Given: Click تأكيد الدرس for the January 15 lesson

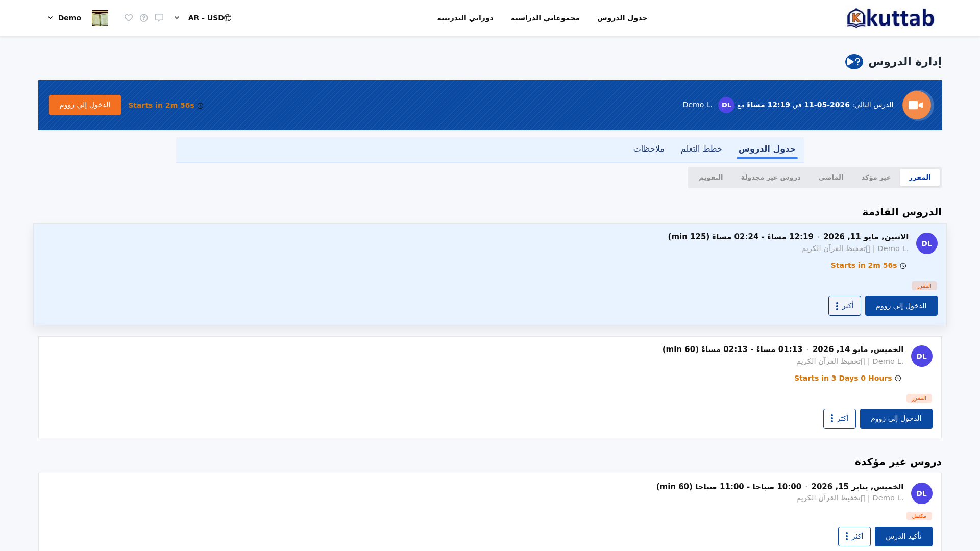Looking at the screenshot, I should (903, 537).
